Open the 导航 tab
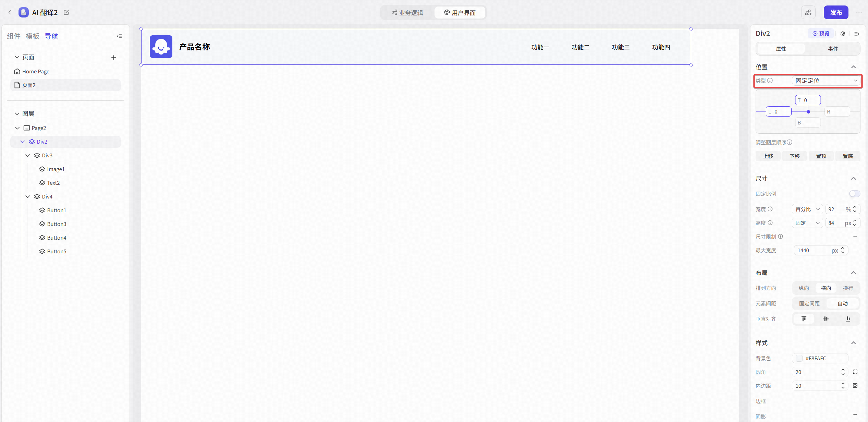 pyautogui.click(x=51, y=36)
